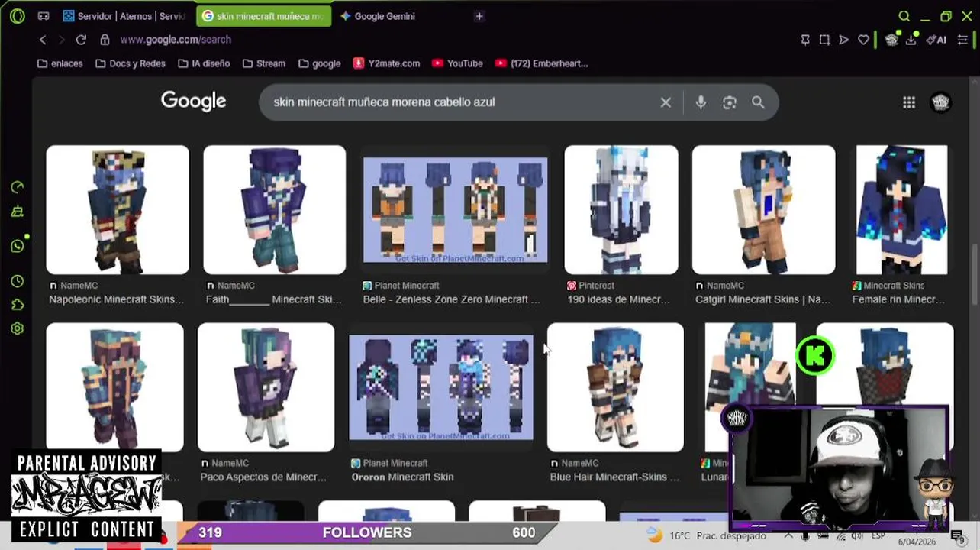
Task: Click the taskbar weather 16°C widget
Action: tap(707, 535)
